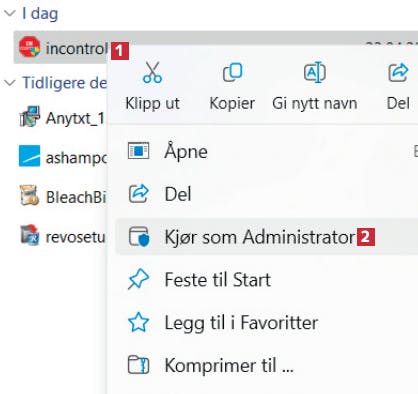Click the Tidligere group header text
Viewport: 418px width, 394px height.
(x=64, y=83)
